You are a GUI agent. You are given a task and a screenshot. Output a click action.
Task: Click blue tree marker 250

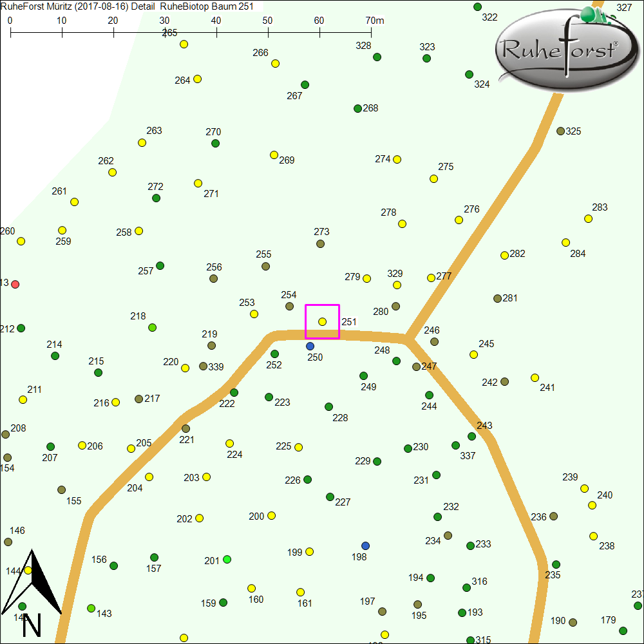tap(310, 346)
